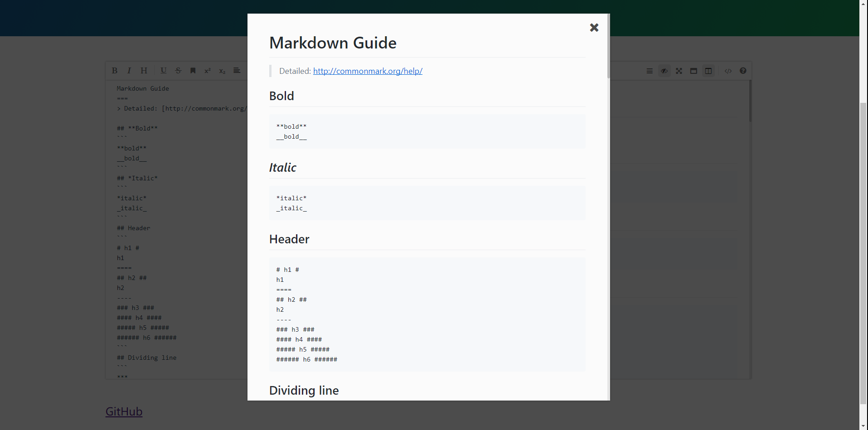
Task: Click '### h3 ###' line in dialog
Action: click(x=295, y=329)
